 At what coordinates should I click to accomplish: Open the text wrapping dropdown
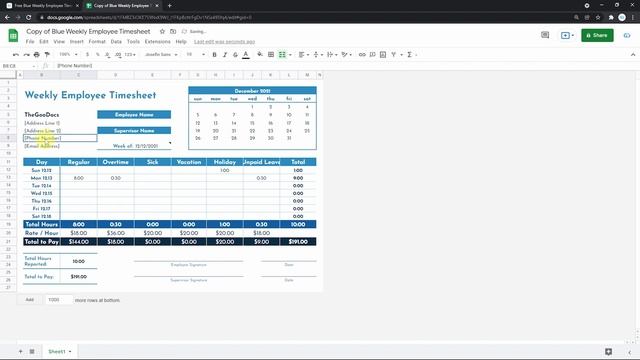click(332, 55)
